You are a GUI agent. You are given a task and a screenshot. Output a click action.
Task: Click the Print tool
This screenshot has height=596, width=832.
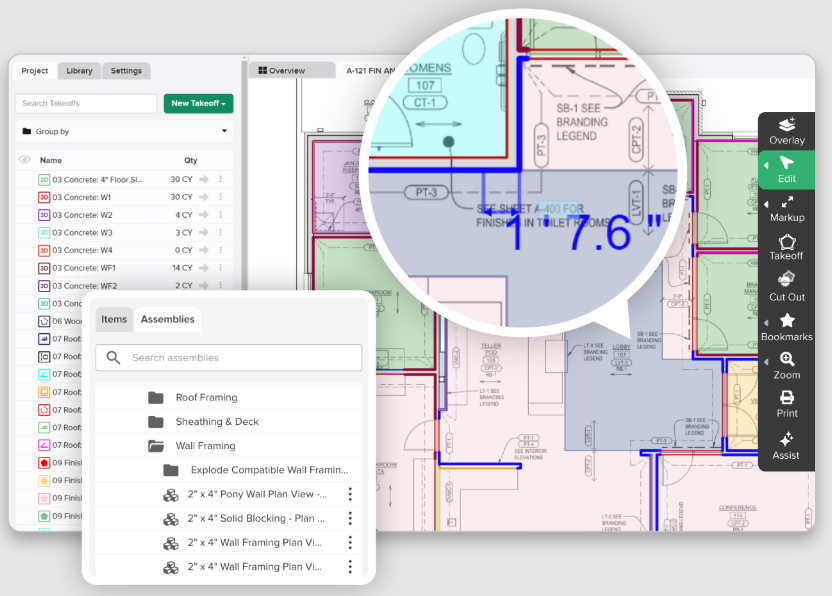pos(787,404)
